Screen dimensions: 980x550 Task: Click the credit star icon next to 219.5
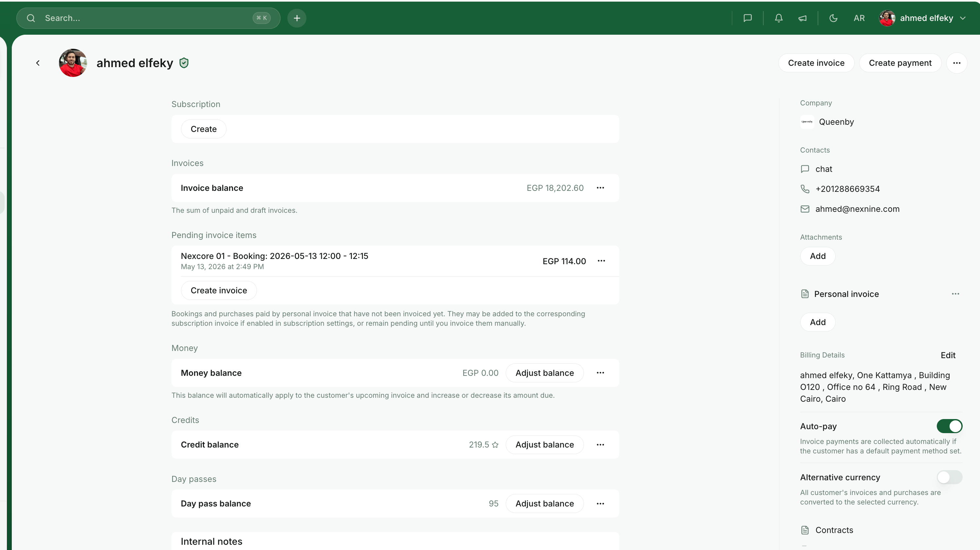pyautogui.click(x=495, y=445)
